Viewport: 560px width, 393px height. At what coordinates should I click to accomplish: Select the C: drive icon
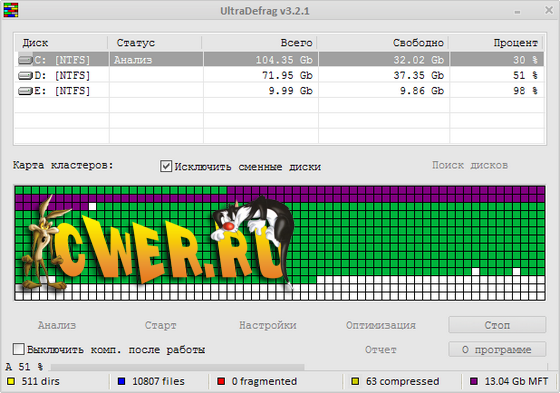point(25,60)
